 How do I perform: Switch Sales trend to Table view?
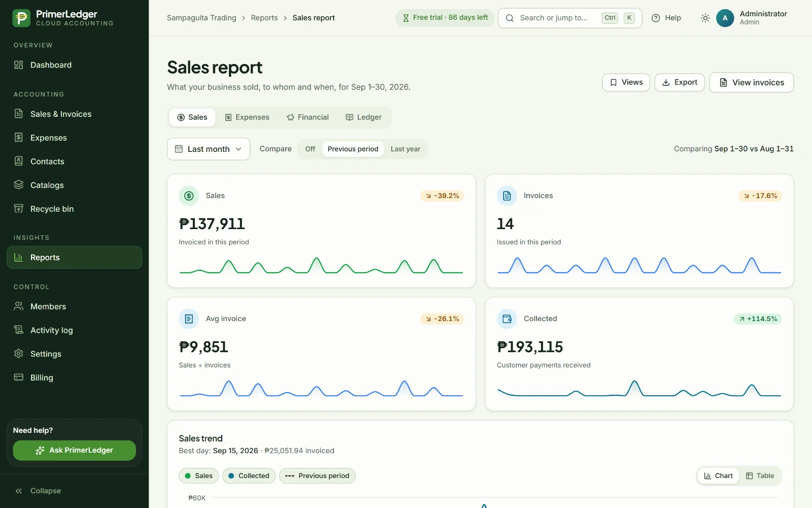tap(760, 476)
